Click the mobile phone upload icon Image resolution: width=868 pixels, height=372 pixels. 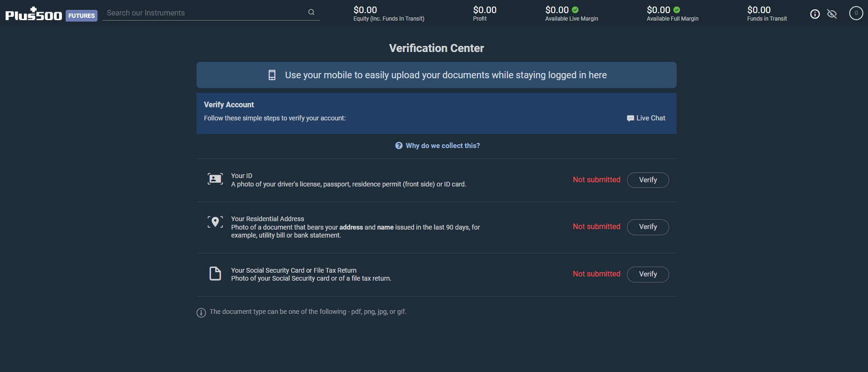click(272, 75)
